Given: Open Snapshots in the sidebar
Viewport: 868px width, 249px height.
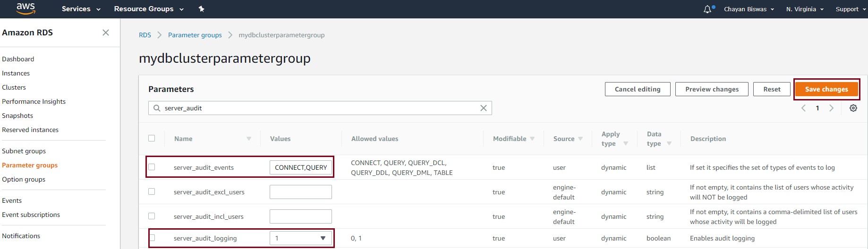Looking at the screenshot, I should coord(17,116).
